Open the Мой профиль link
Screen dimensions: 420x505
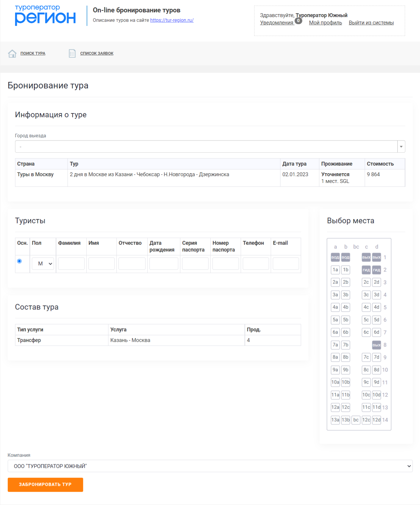tap(325, 23)
